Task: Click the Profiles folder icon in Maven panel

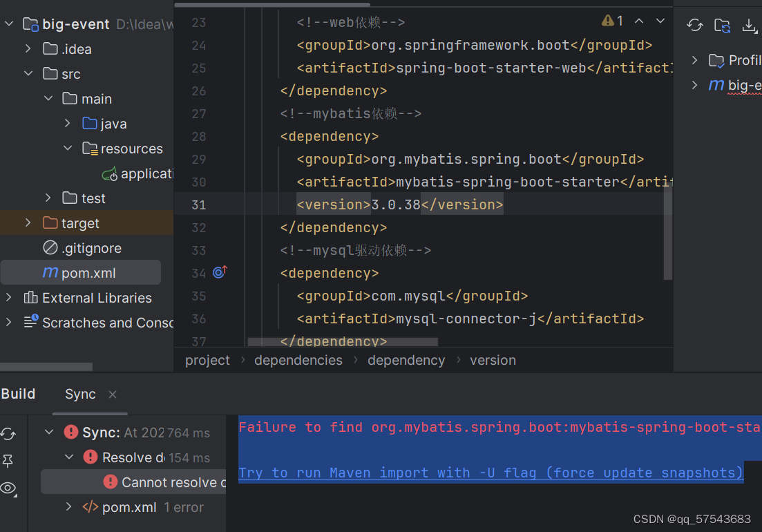Action: pos(716,60)
